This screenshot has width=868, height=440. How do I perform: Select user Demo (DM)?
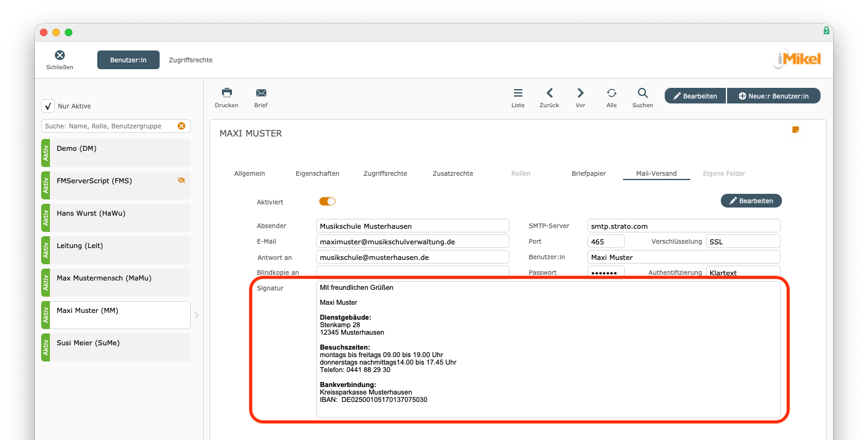(x=116, y=153)
